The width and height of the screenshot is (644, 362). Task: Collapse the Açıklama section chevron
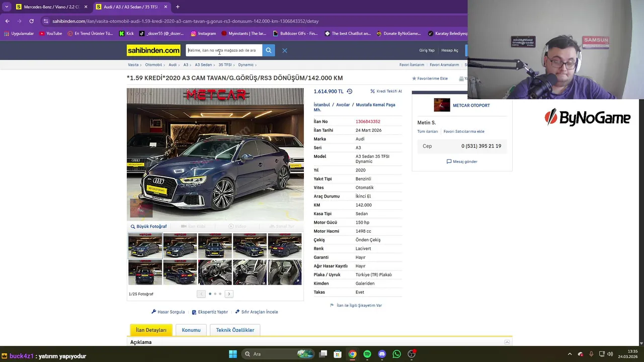pyautogui.click(x=507, y=342)
